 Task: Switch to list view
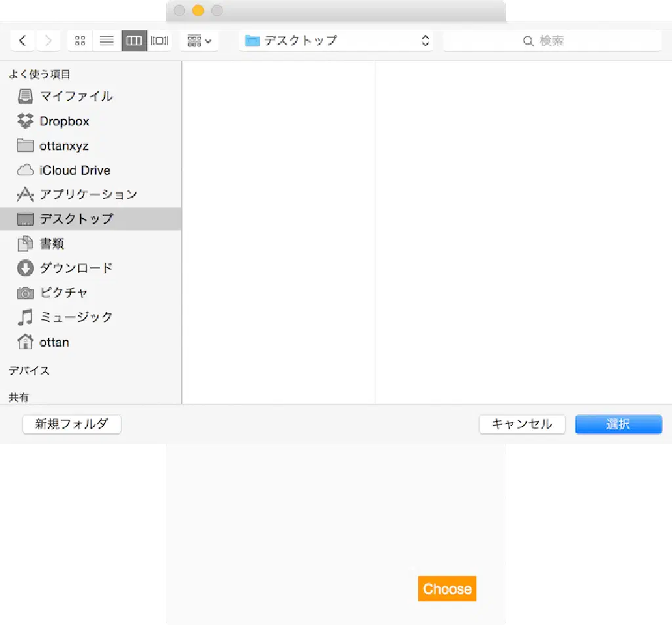pos(106,41)
